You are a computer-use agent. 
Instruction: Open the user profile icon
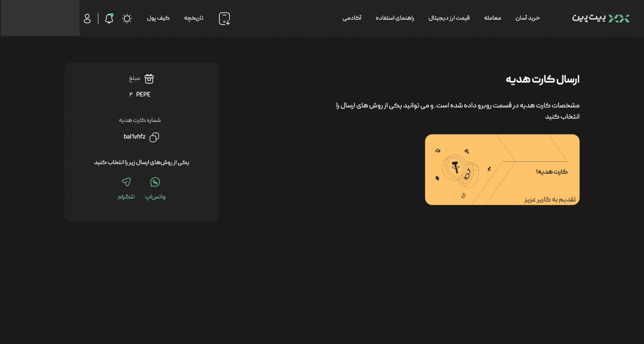click(87, 19)
